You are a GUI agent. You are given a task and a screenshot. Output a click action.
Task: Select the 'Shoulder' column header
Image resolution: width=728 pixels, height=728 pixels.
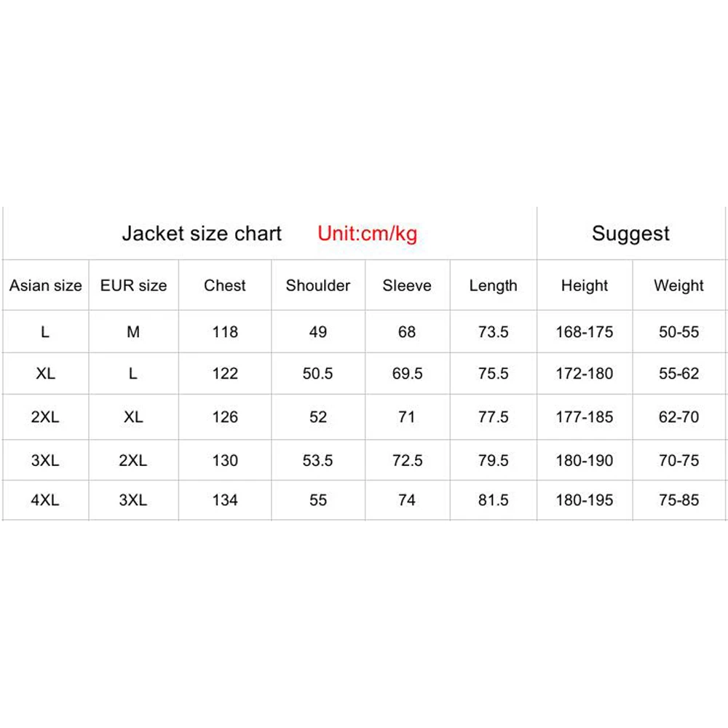click(x=318, y=285)
